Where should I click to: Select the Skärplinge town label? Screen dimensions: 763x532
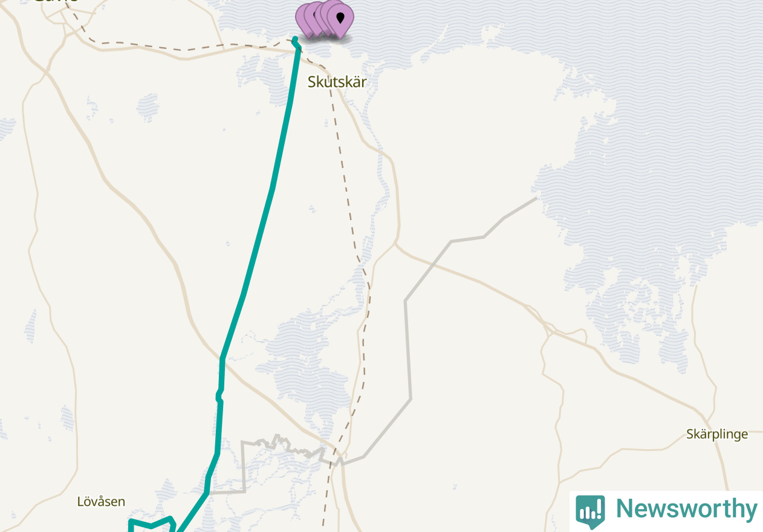pyautogui.click(x=717, y=434)
